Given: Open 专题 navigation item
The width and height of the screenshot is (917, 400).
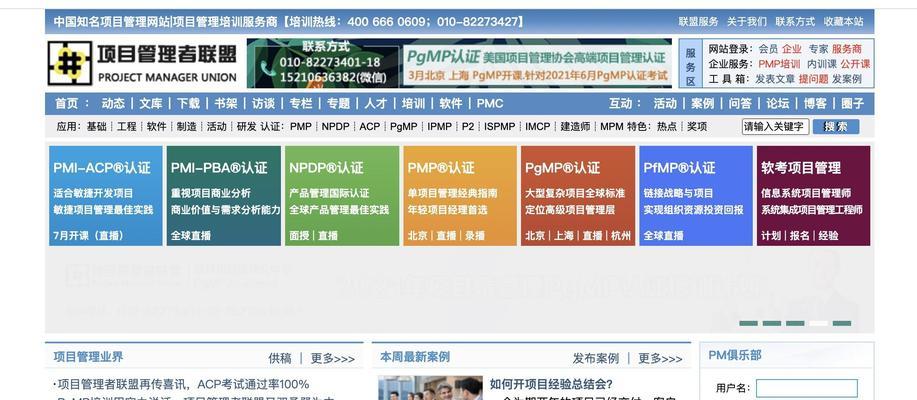Looking at the screenshot, I should [x=338, y=104].
